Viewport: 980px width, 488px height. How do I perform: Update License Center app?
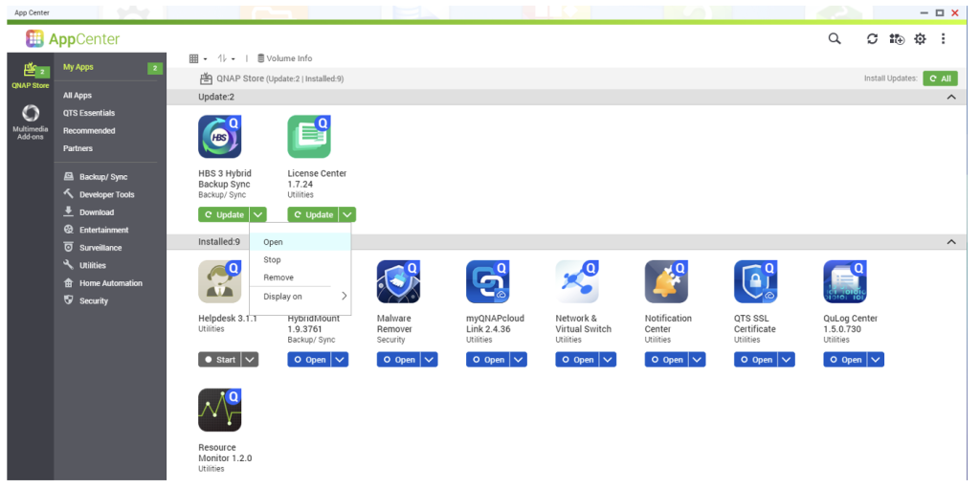point(313,215)
